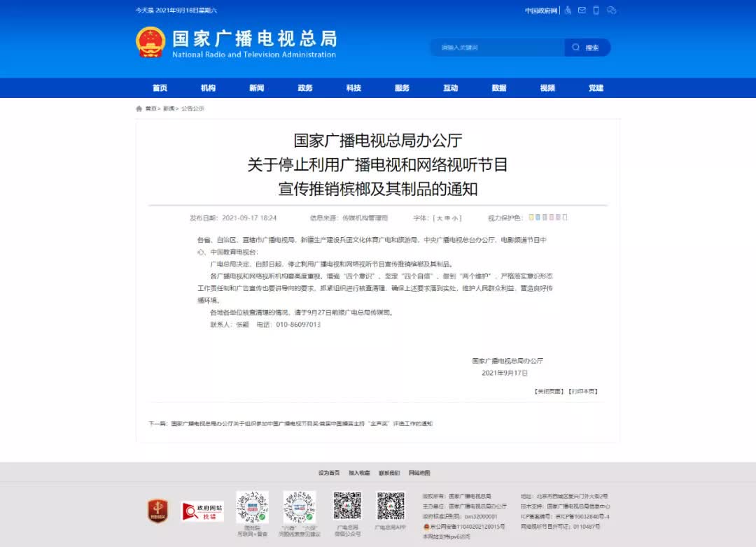Click the home icon in breadcrumb

(139, 108)
